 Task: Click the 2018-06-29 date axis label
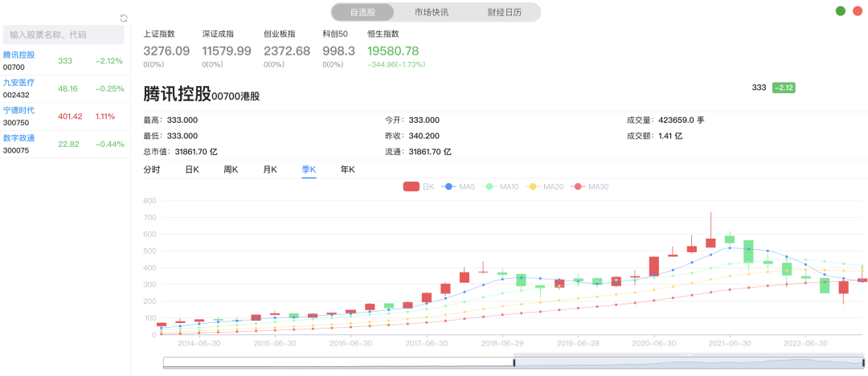click(x=502, y=343)
